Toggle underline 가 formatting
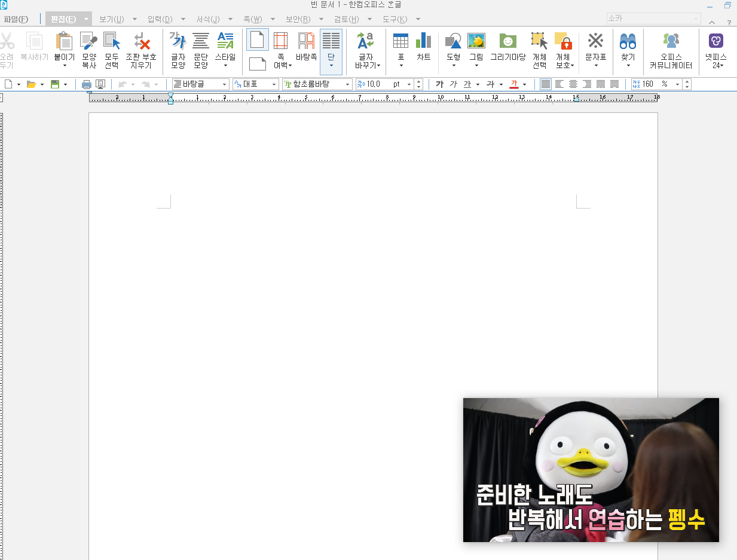The width and height of the screenshot is (737, 560). [467, 84]
